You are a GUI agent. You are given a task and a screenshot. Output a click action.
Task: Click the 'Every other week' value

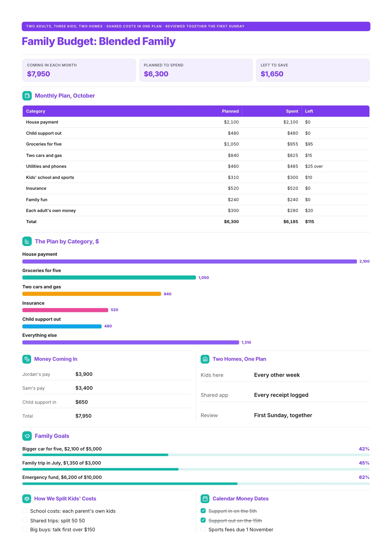pos(277,375)
